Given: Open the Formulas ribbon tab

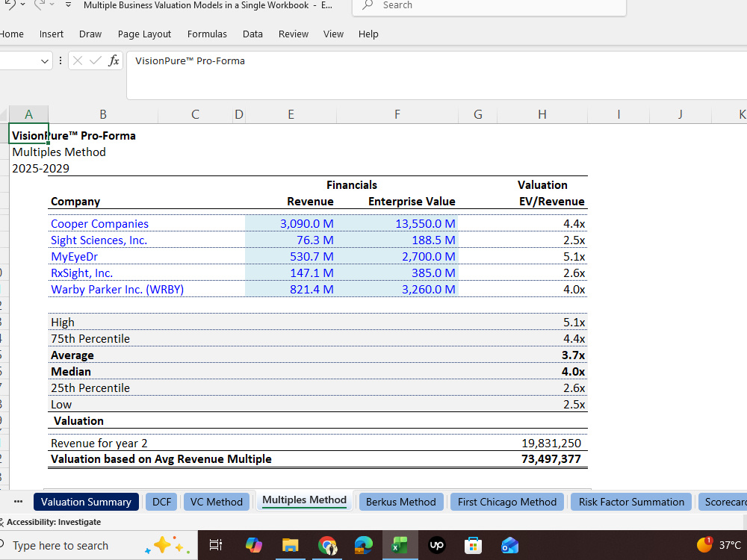Looking at the screenshot, I should (x=207, y=34).
